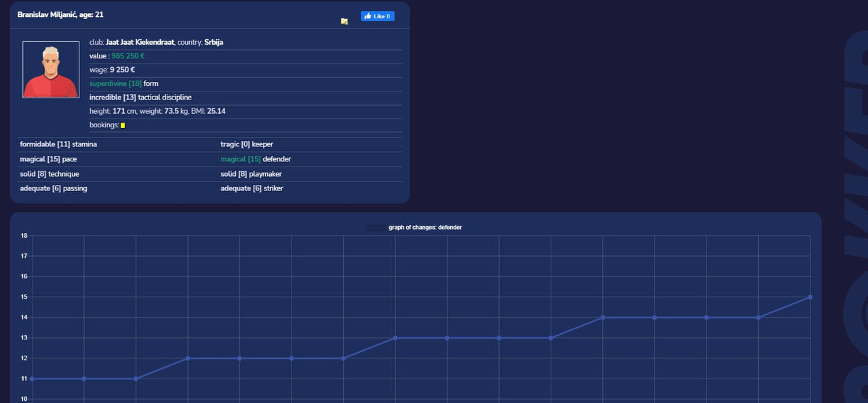Select adequate [6] striker skill
This screenshot has width=868, height=403.
(x=252, y=188)
